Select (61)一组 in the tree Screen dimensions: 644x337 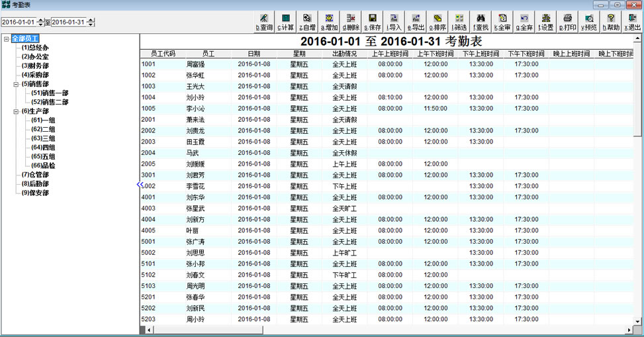(43, 120)
